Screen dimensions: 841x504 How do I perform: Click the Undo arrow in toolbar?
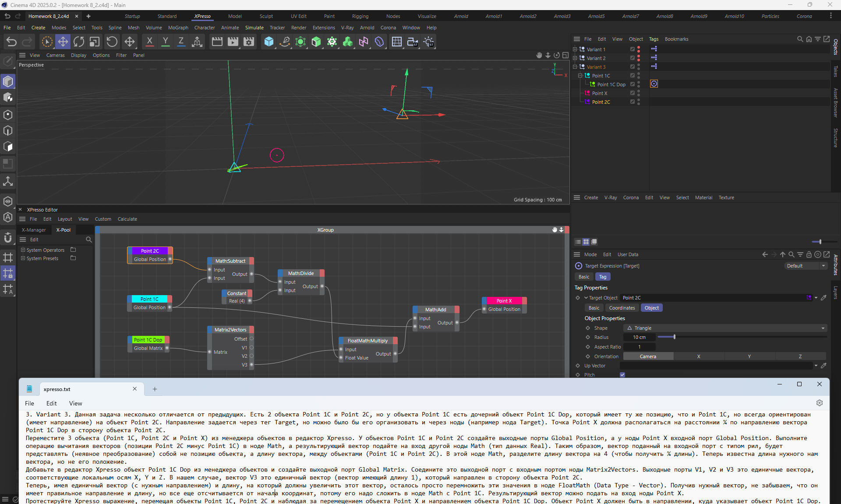[11, 42]
